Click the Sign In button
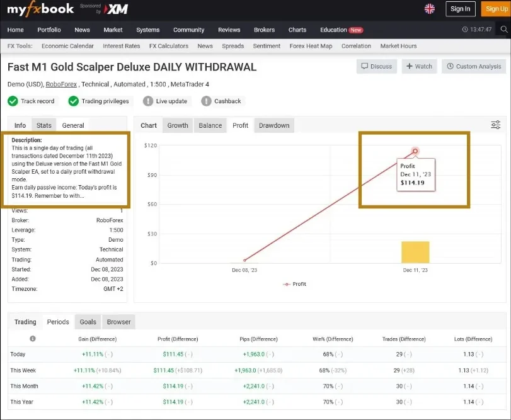This screenshot has height=420, width=511. click(x=460, y=9)
